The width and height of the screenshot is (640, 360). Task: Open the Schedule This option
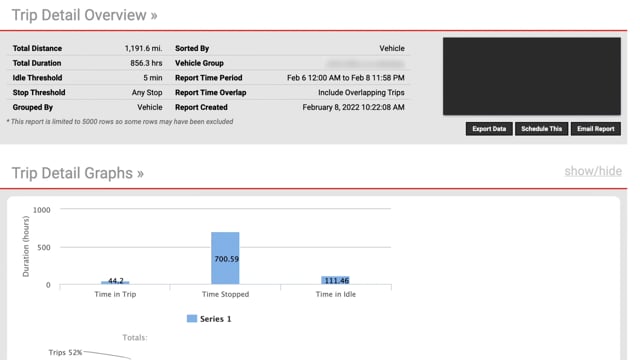coord(541,129)
